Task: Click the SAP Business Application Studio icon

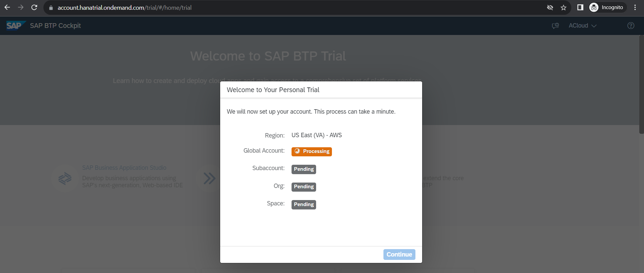Action: [65, 179]
